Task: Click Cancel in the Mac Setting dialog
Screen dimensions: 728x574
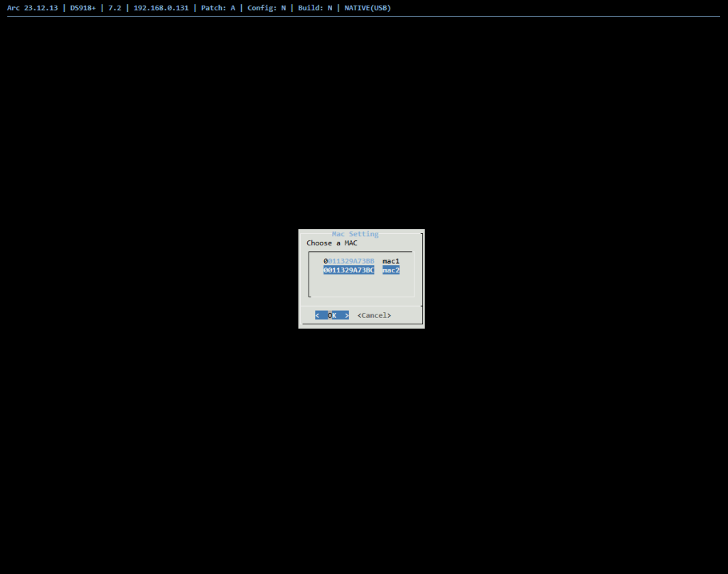Action: click(x=374, y=315)
